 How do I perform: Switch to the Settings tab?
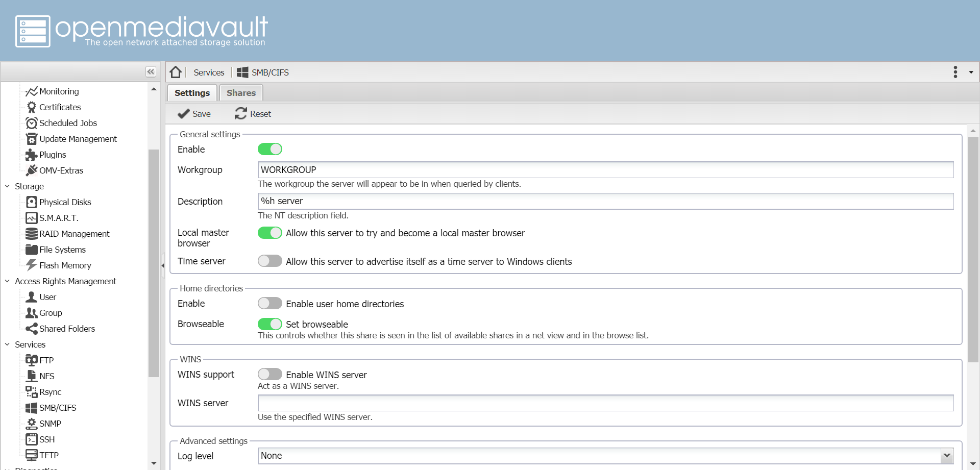click(192, 93)
